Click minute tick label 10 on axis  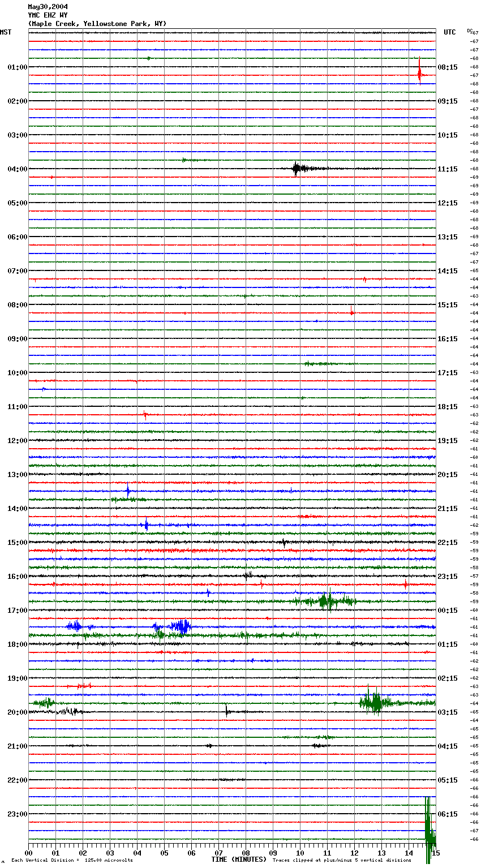(x=300, y=853)
